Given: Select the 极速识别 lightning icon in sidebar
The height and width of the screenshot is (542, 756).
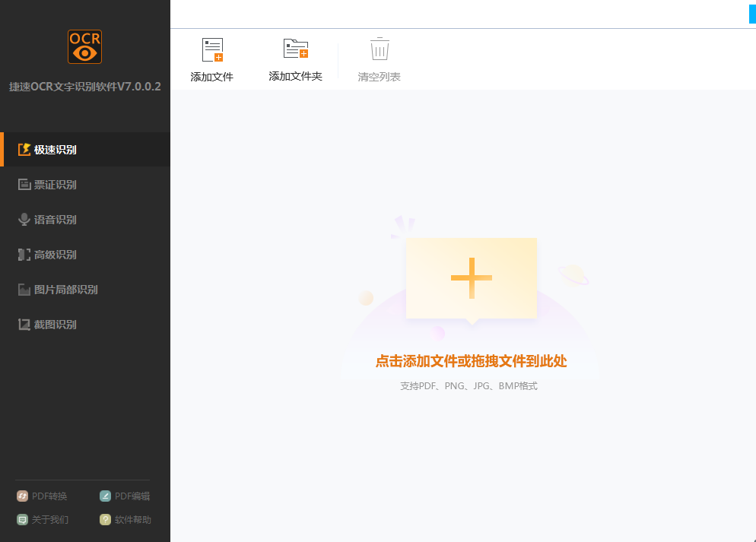Looking at the screenshot, I should click(26, 149).
